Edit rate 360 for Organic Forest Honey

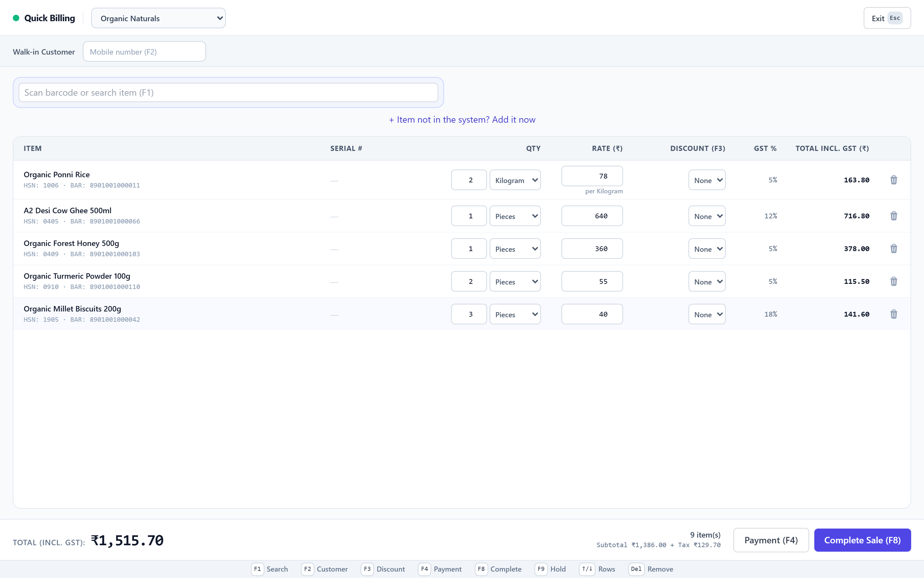(592, 249)
